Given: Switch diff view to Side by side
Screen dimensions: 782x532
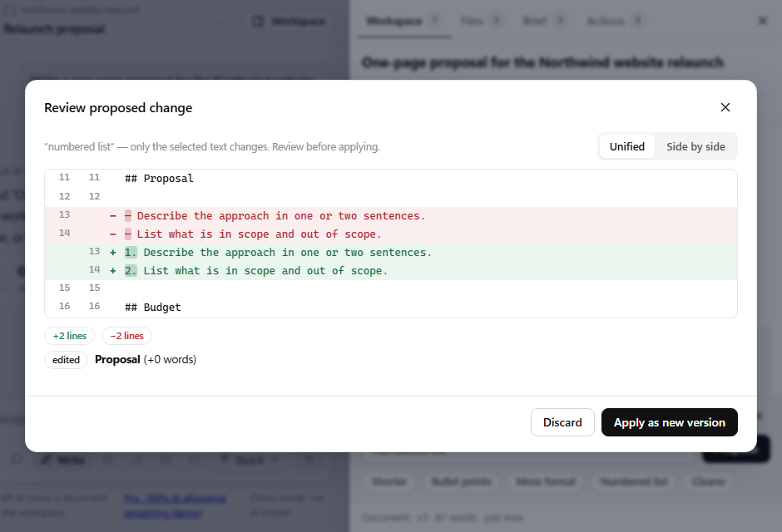Looking at the screenshot, I should pyautogui.click(x=695, y=146).
